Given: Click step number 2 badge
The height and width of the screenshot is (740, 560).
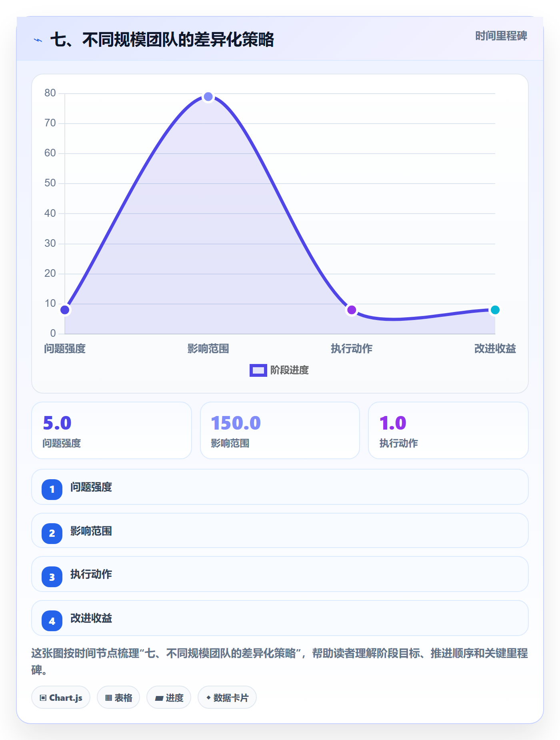Looking at the screenshot, I should pyautogui.click(x=52, y=533).
